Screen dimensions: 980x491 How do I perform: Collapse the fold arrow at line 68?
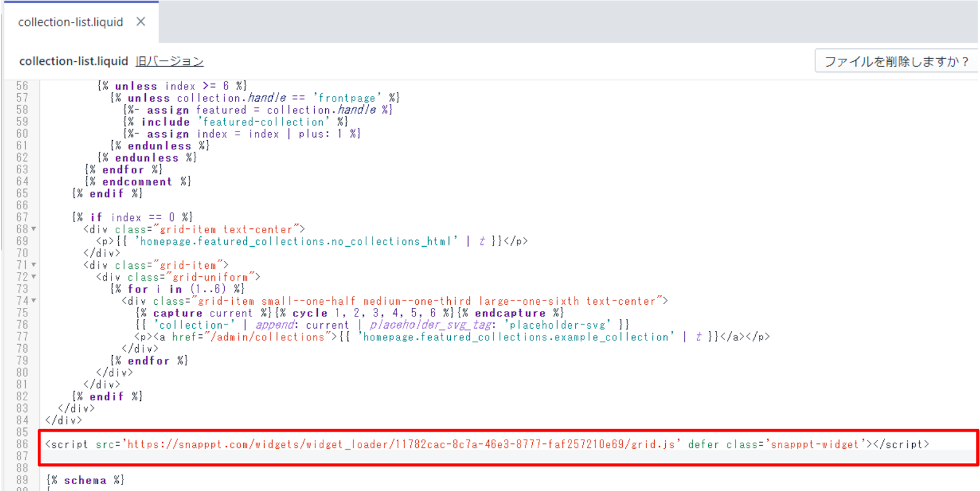[x=34, y=229]
